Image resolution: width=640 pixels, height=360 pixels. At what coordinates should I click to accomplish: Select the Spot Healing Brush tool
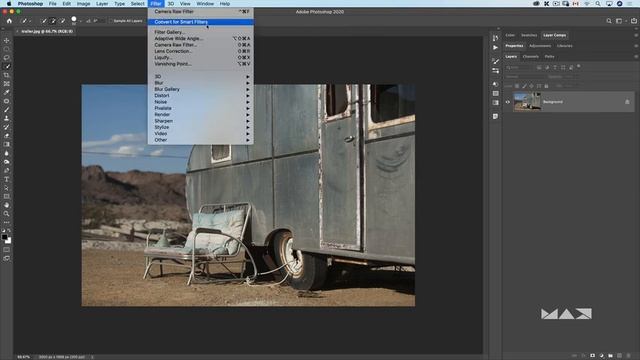(7, 101)
